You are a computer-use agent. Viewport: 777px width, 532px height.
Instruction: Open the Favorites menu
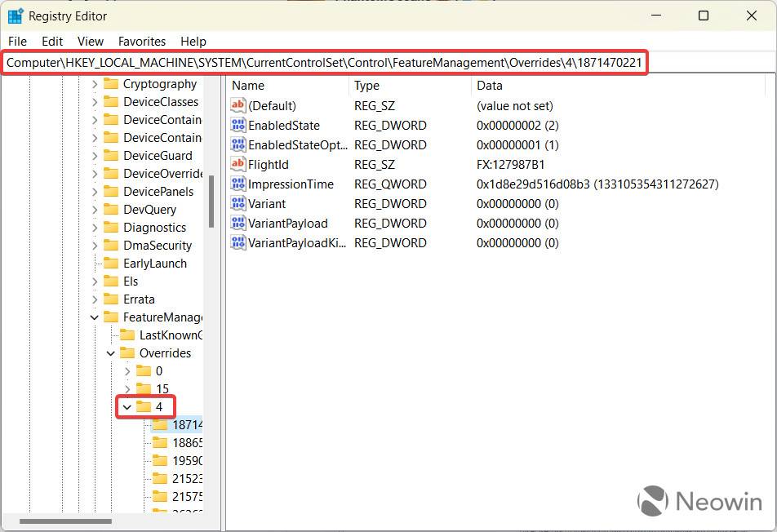[141, 41]
